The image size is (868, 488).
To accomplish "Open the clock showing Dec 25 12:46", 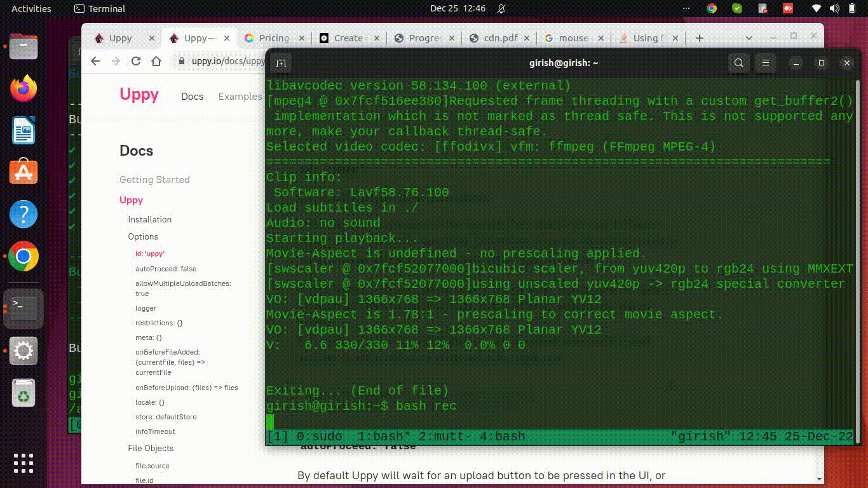I will [458, 9].
